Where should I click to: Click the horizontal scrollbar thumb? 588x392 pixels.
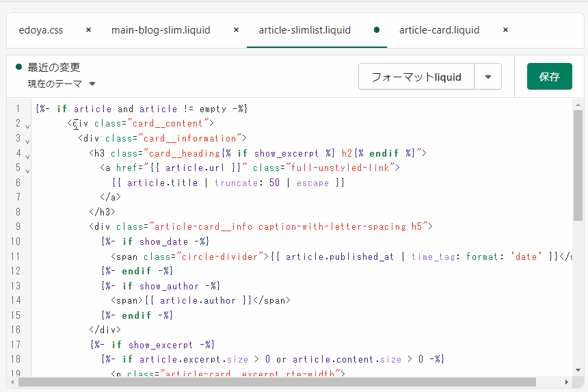tap(277, 382)
